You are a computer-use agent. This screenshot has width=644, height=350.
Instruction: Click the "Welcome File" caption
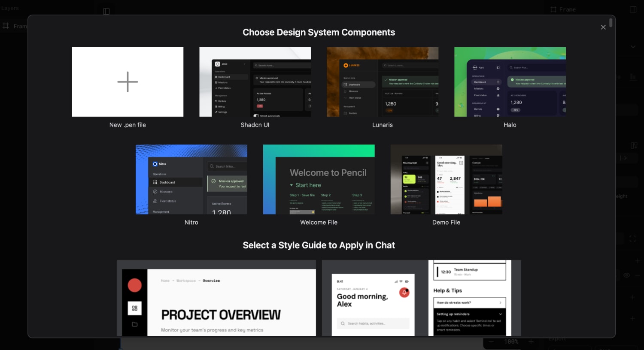[319, 222]
